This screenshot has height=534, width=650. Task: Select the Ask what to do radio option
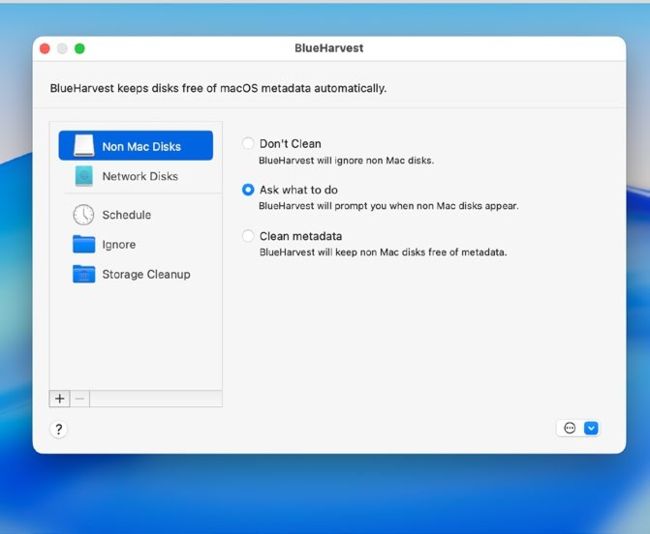coord(248,190)
